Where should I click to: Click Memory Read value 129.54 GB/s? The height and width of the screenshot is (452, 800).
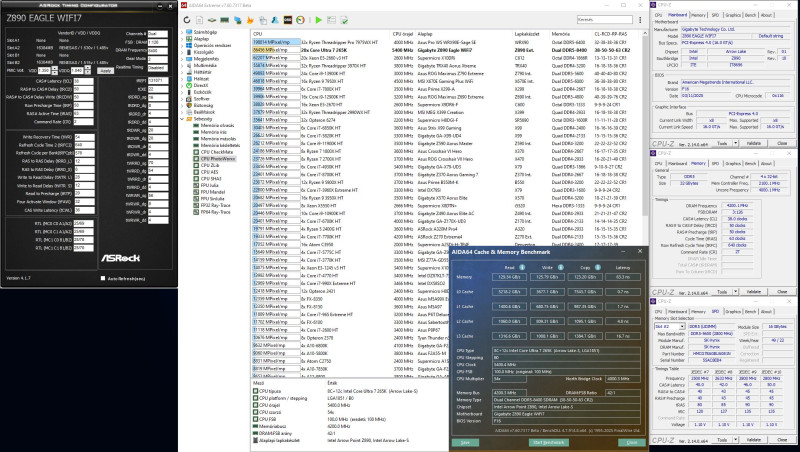click(x=509, y=277)
